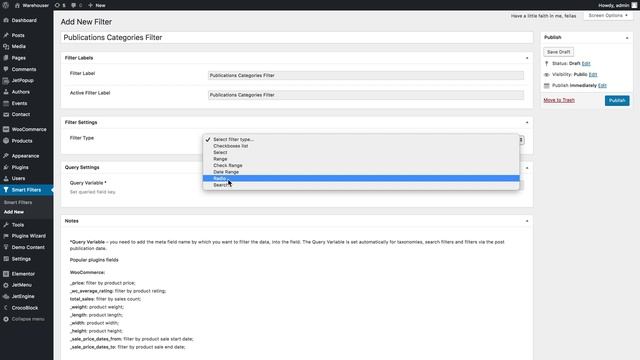Click the Save Draft button
640x360 pixels.
pos(558,52)
